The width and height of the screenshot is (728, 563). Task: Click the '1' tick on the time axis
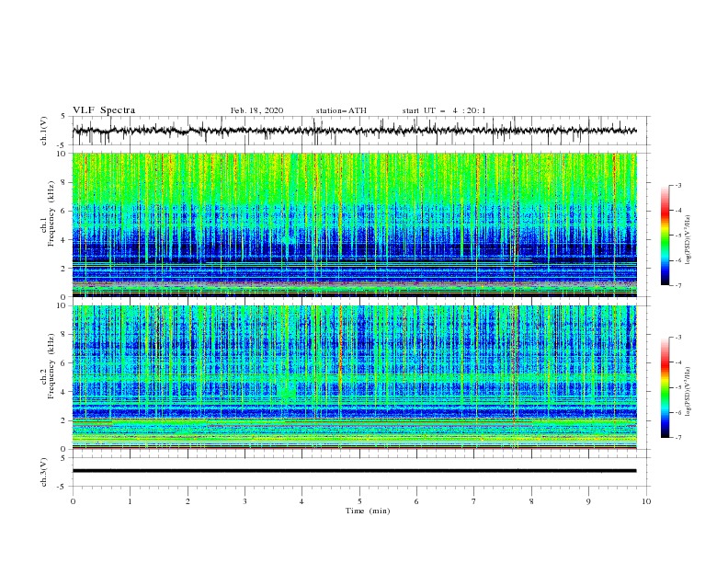point(130,501)
